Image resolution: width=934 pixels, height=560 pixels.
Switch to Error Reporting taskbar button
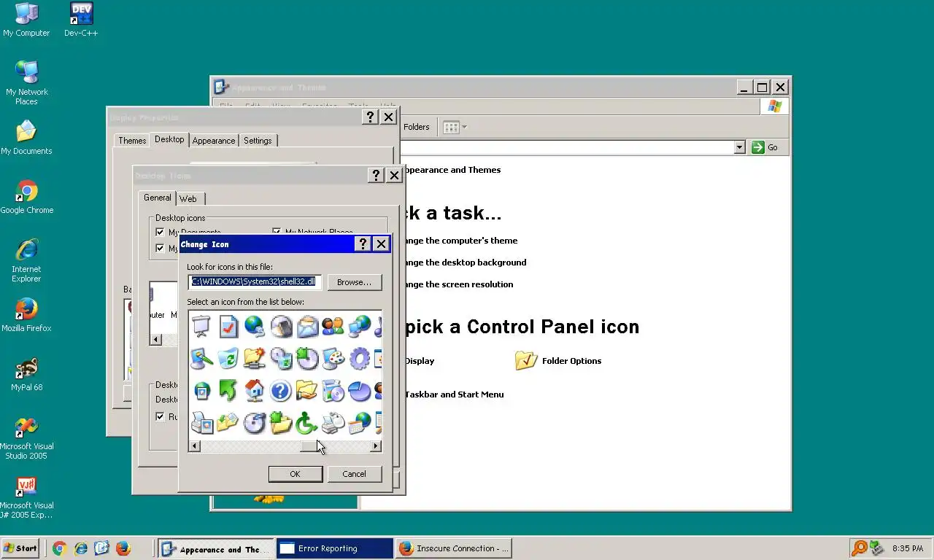[x=335, y=548]
